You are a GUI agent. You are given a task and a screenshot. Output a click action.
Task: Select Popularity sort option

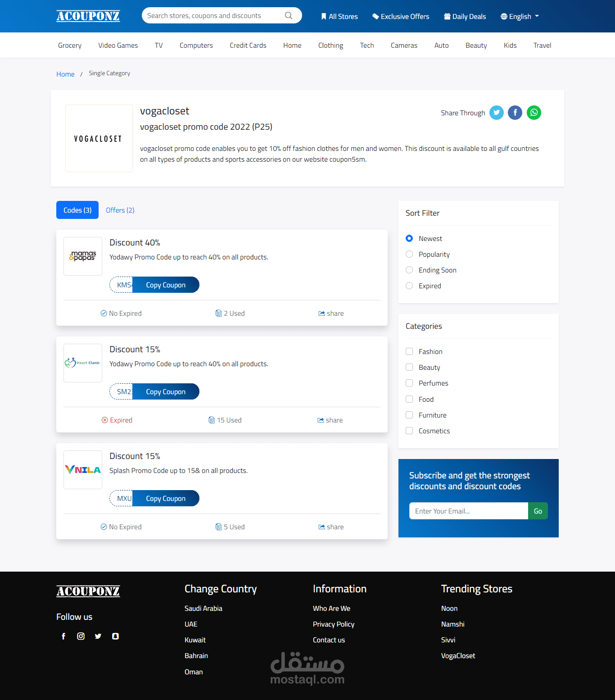pos(409,254)
